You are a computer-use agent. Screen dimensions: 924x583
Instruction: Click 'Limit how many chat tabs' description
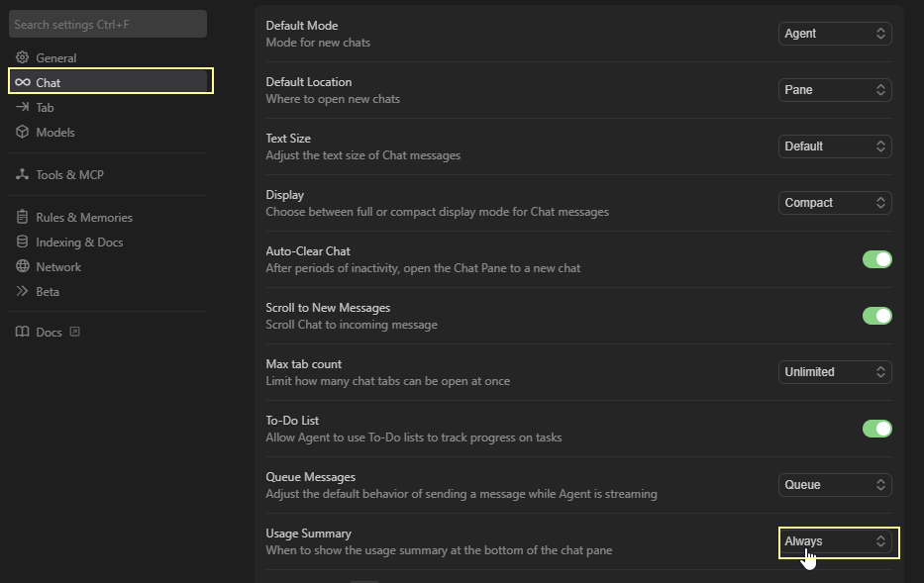(388, 381)
